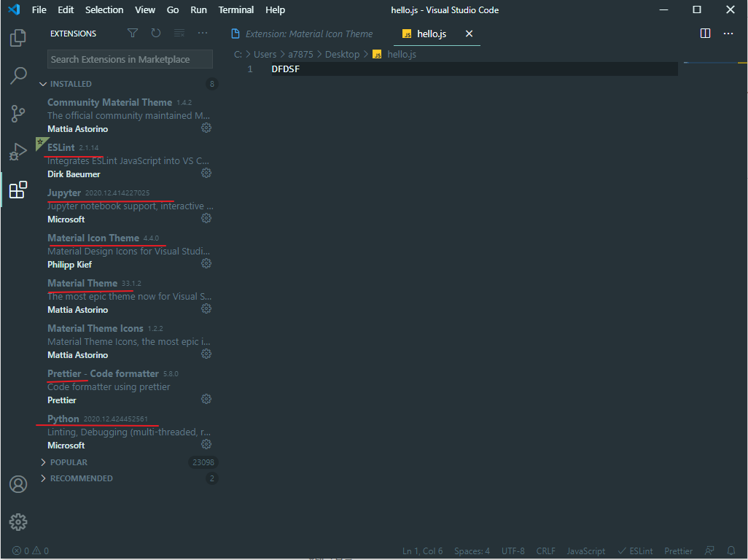Open the Run and Debug view
Image resolution: width=748 pixels, height=560 pixels.
point(18,152)
